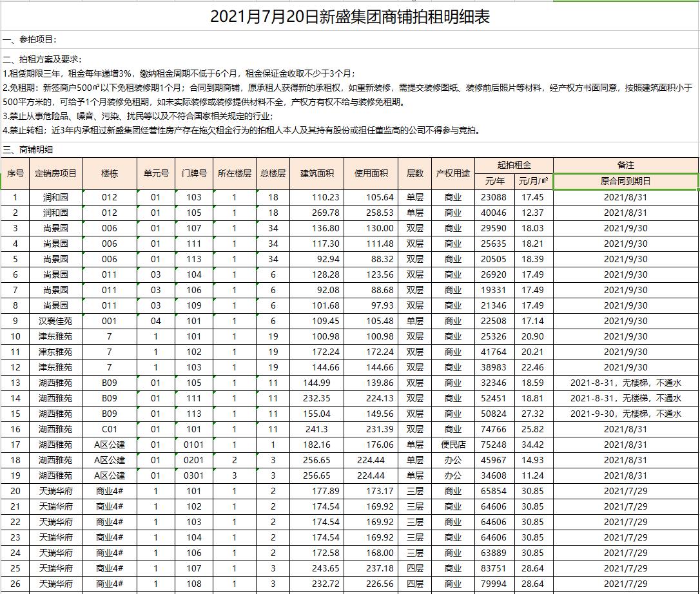Click the 产权用途 header cell
Image resolution: width=700 pixels, height=594 pixels.
452,173
